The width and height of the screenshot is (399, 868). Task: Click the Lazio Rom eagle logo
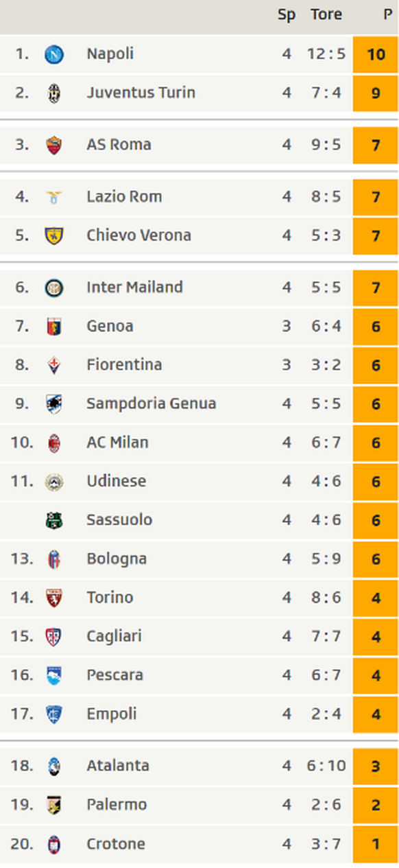[x=54, y=198]
